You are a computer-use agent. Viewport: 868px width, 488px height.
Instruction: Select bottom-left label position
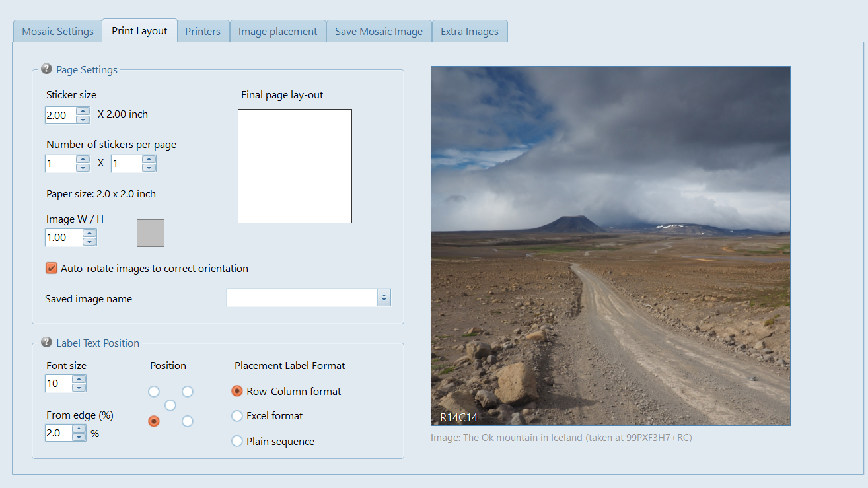click(154, 421)
